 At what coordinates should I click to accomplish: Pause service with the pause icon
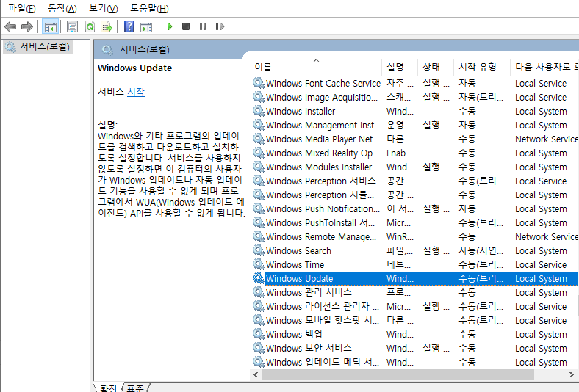click(x=203, y=26)
